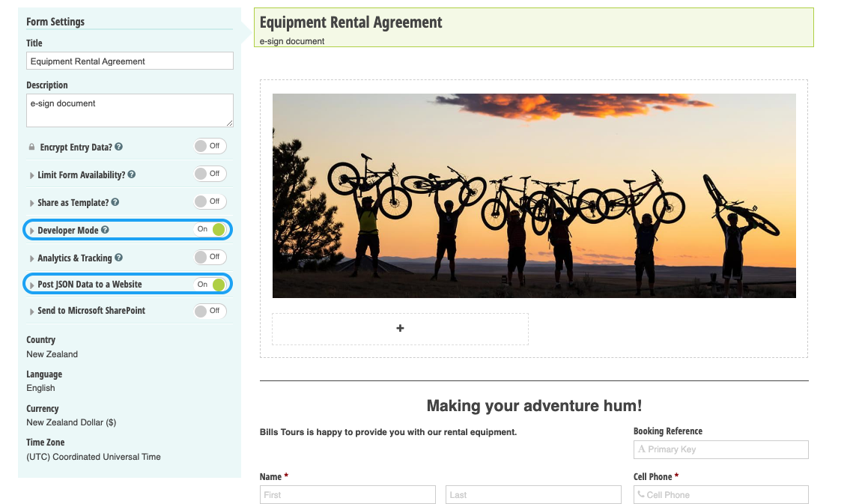Screen dimensions: 853x504
Task: Click the e-sign document subtitle text
Action: pyautogui.click(x=291, y=41)
